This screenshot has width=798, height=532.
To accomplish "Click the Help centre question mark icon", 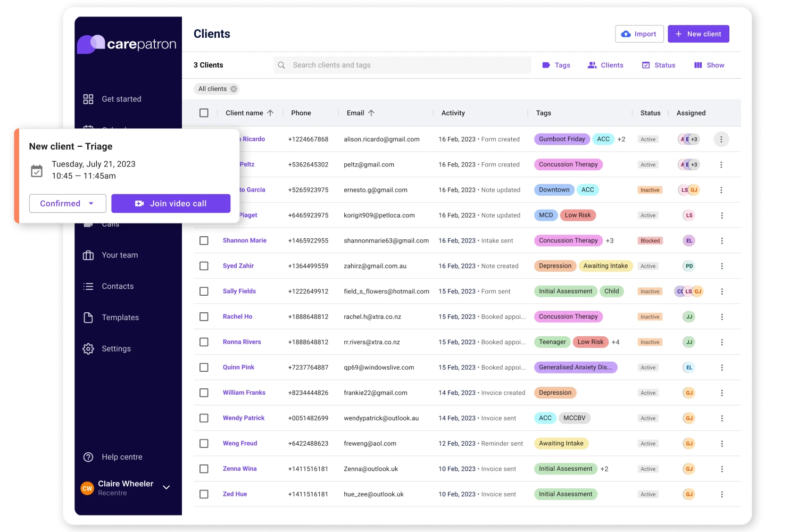I will click(x=88, y=456).
